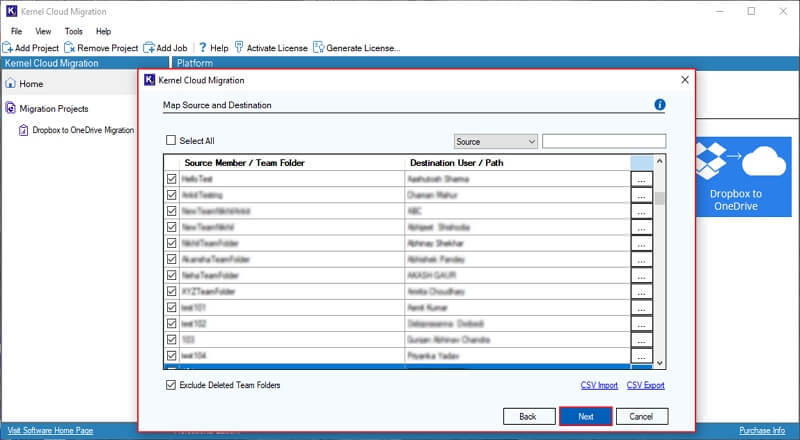
Task: Click browse (...) button for AKASH GAUR row
Action: [642, 276]
